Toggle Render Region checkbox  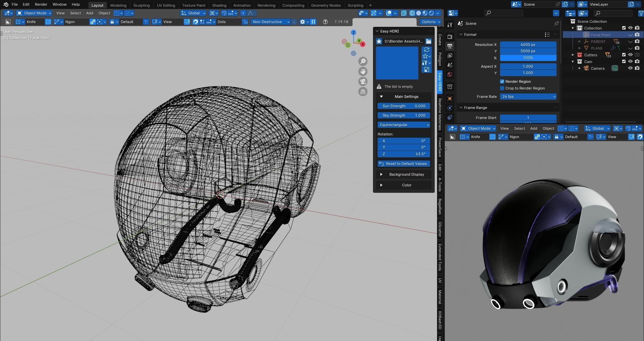(502, 81)
